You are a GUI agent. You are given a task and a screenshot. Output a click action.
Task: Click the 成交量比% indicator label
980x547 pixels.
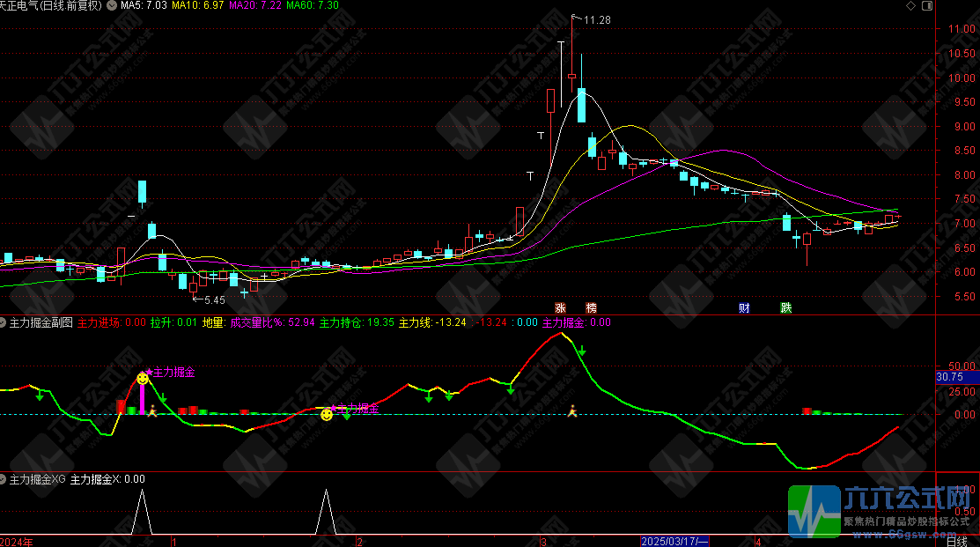click(255, 322)
